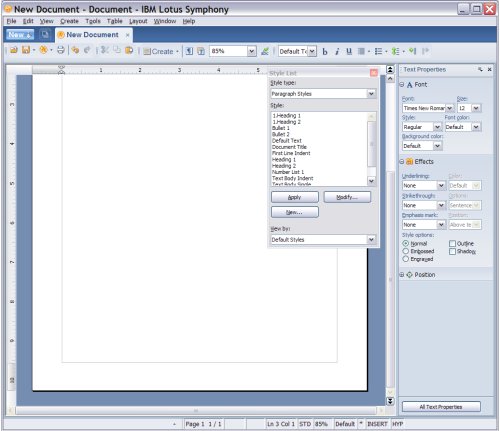The height and width of the screenshot is (431, 500).
Task: Click the numbered list icon
Action: (x=395, y=51)
